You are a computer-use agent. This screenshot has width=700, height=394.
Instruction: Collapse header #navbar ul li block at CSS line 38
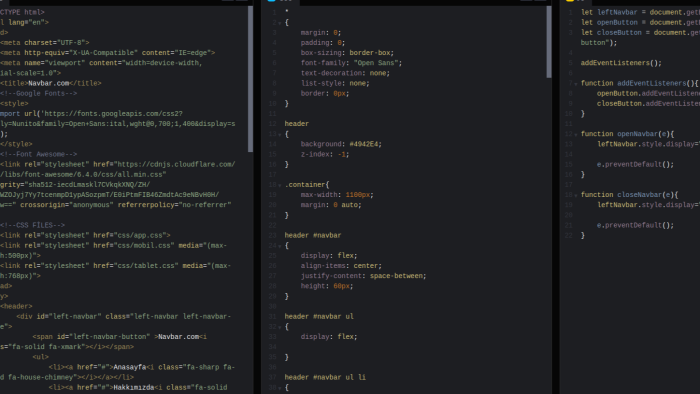tap(280, 388)
